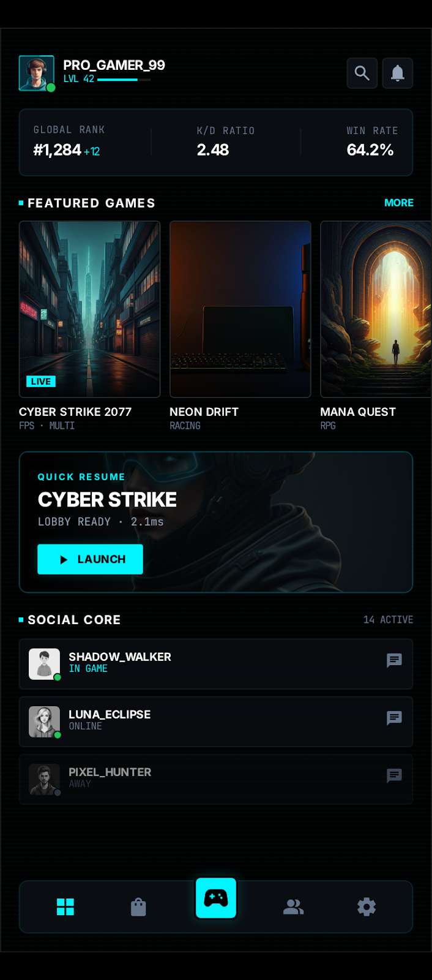Open notifications bell icon
The height and width of the screenshot is (980, 432).
pyautogui.click(x=397, y=73)
